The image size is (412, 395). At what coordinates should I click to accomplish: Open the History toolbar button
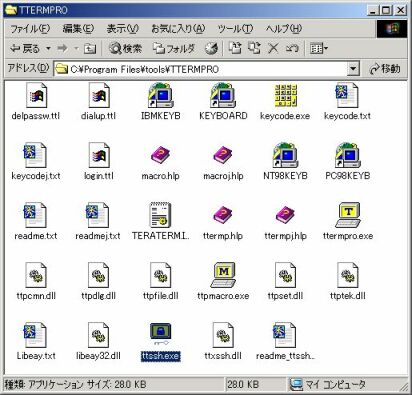[211, 49]
